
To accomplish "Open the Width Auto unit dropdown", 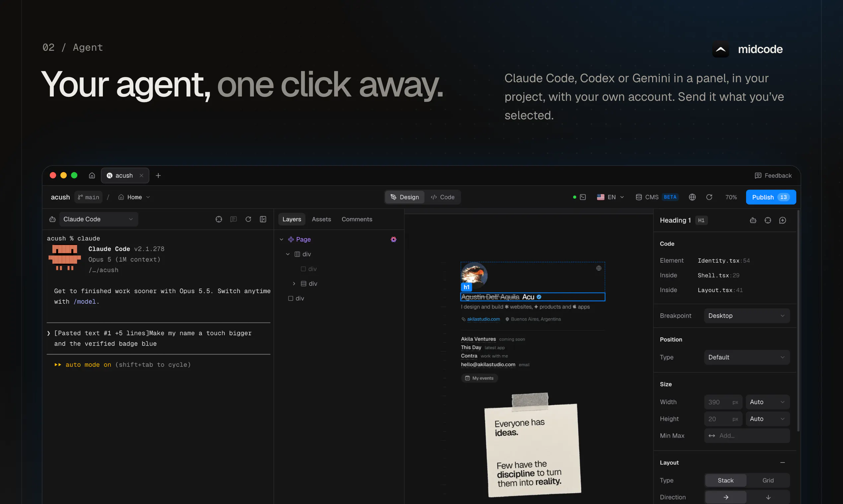I will (767, 402).
